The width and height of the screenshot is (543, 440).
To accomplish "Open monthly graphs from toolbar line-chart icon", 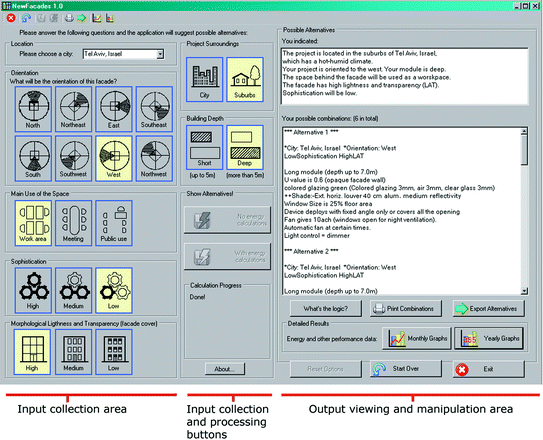I will coord(97,18).
